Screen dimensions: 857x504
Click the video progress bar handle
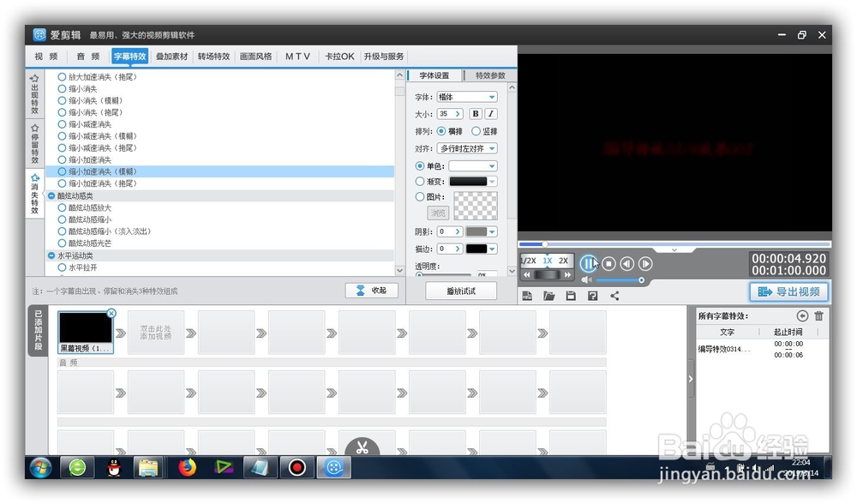click(544, 244)
